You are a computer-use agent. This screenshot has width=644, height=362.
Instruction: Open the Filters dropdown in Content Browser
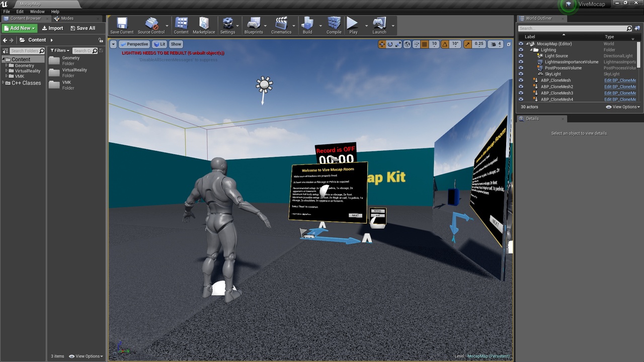click(60, 51)
